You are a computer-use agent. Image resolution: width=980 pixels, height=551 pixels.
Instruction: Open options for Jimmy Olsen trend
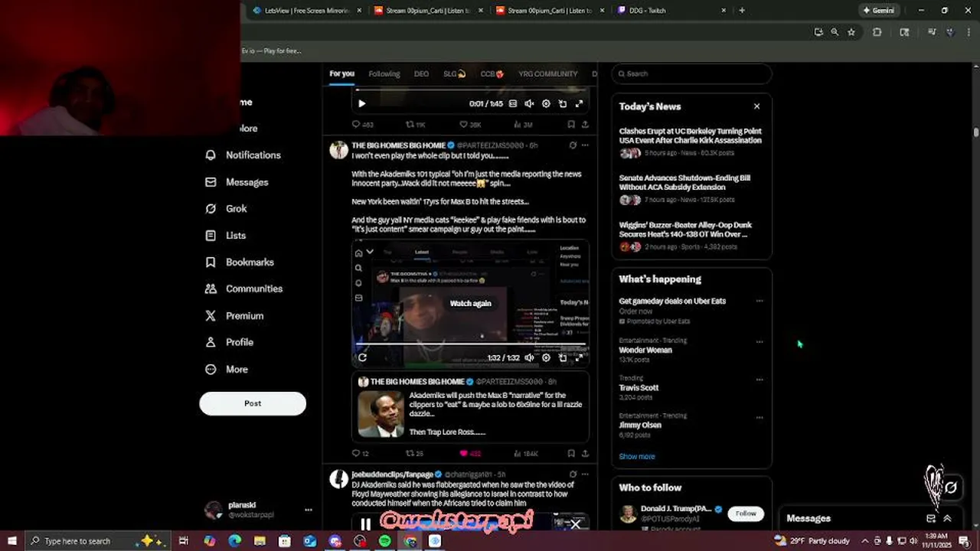[x=759, y=418]
